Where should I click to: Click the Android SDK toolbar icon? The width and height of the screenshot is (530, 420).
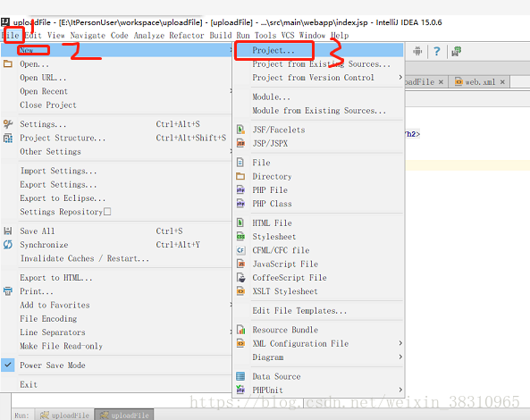(417, 51)
